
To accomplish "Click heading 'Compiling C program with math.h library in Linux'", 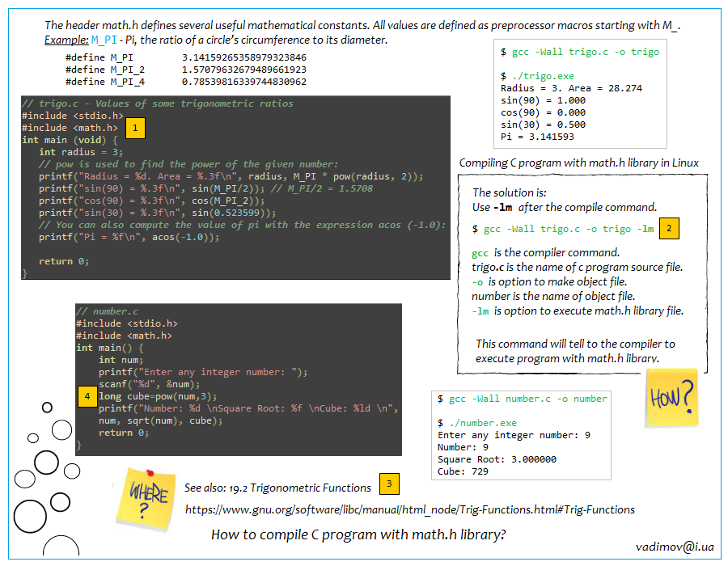I will tap(579, 163).
